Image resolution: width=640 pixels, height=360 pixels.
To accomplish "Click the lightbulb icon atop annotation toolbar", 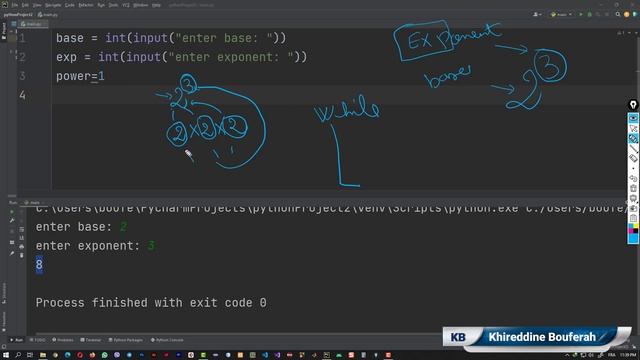I will point(633,105).
